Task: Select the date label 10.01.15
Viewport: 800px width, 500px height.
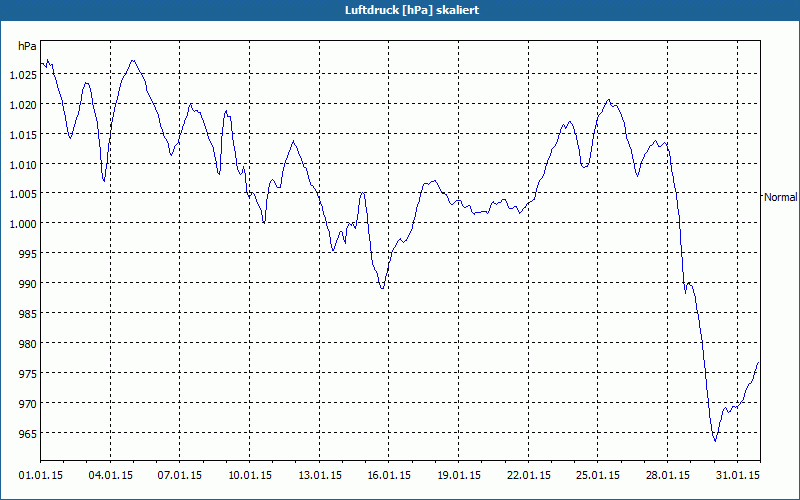Action: click(249, 475)
